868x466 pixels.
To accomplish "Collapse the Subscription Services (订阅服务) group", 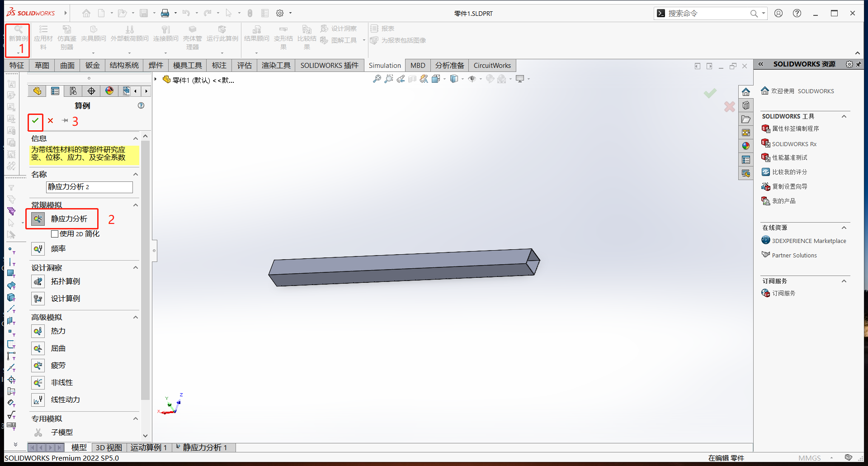I will pos(844,281).
